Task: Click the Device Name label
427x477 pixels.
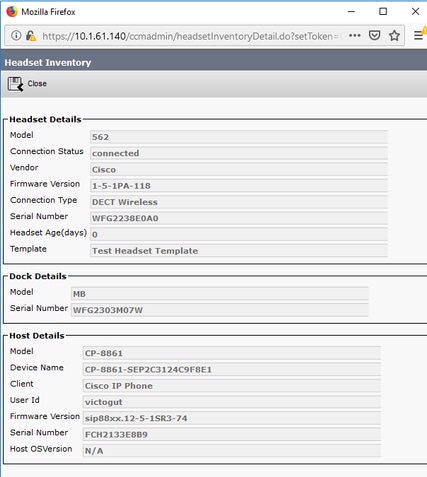Action: (x=37, y=368)
